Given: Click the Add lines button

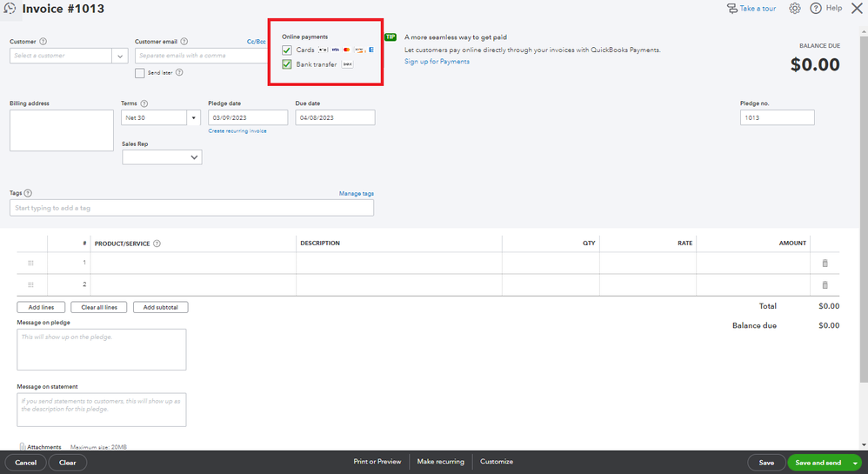Looking at the screenshot, I should [x=41, y=307].
